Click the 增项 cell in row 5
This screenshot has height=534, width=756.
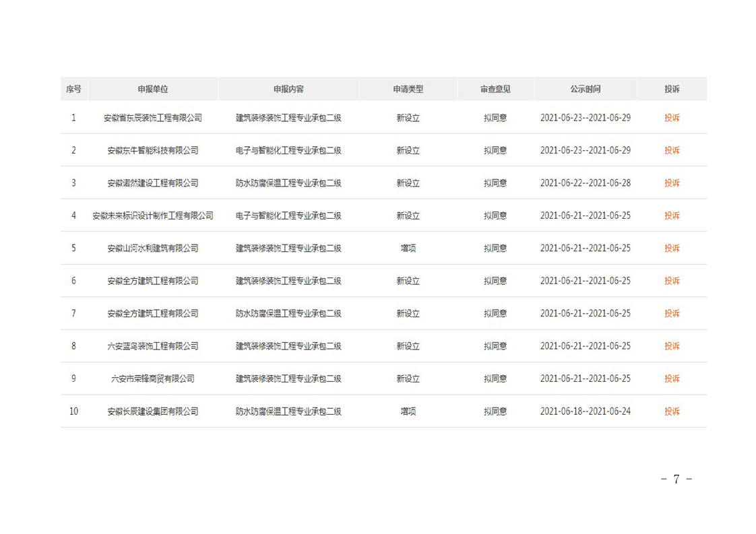click(x=408, y=248)
